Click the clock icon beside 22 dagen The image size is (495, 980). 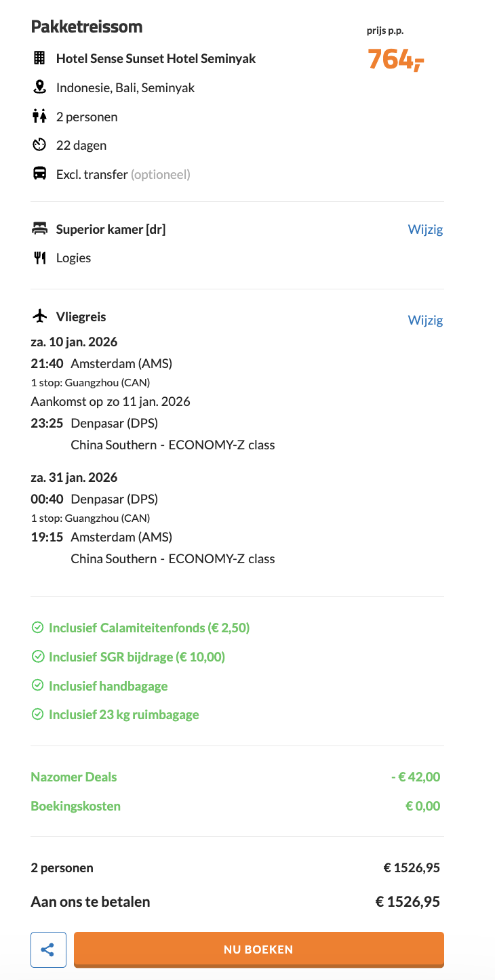[x=39, y=144]
